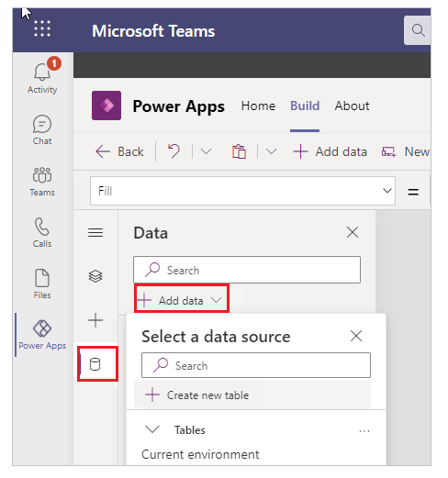Screen dimensions: 448x478
Task: Click the Data pane search field
Action: (x=247, y=270)
